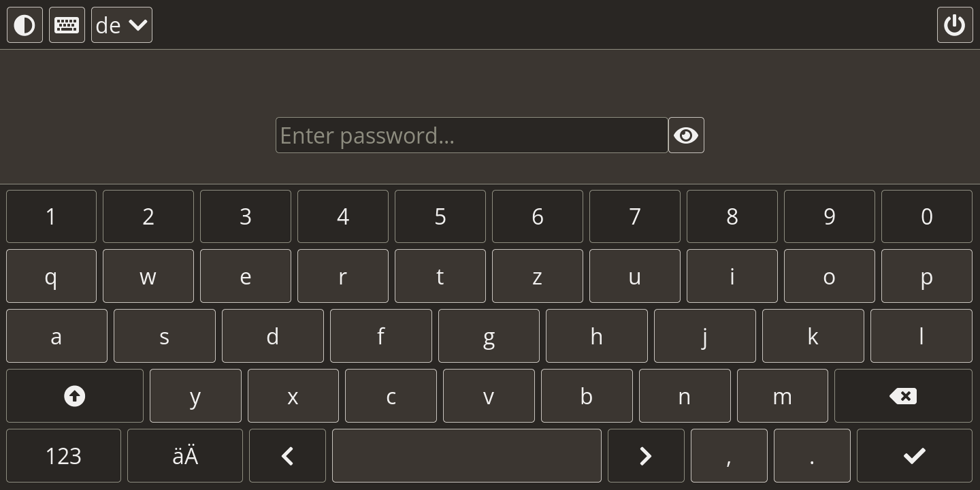The width and height of the screenshot is (980, 490).
Task: Confirm password with the checkmark icon
Action: pos(915,455)
